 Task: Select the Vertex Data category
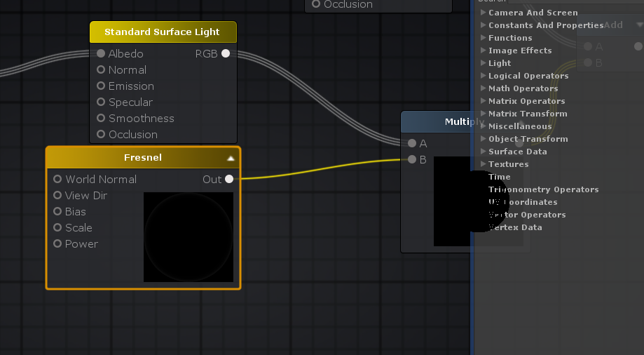coord(515,227)
